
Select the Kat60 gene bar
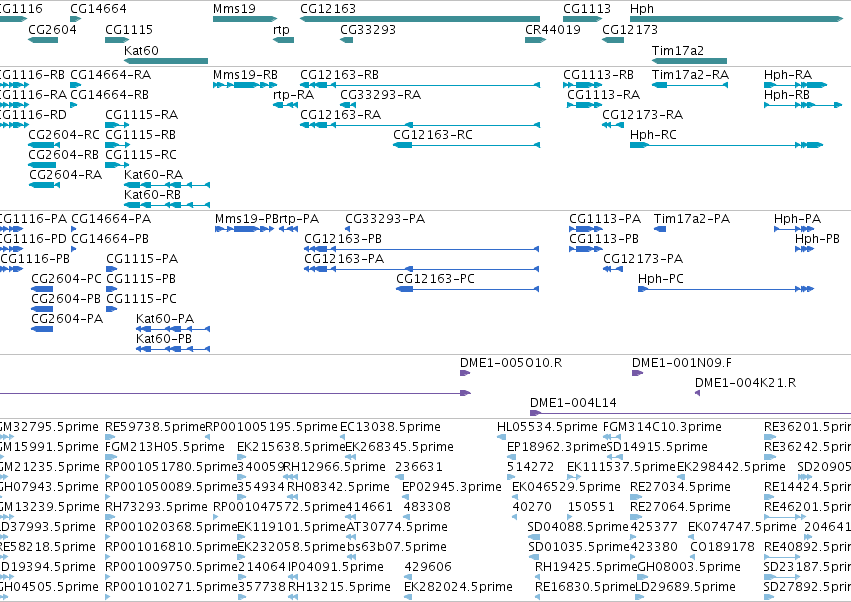(166, 61)
